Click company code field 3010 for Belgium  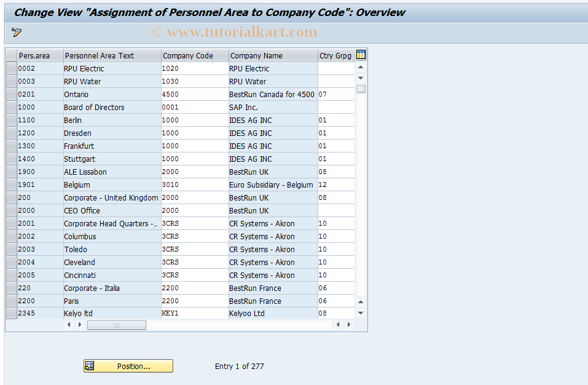pyautogui.click(x=195, y=185)
